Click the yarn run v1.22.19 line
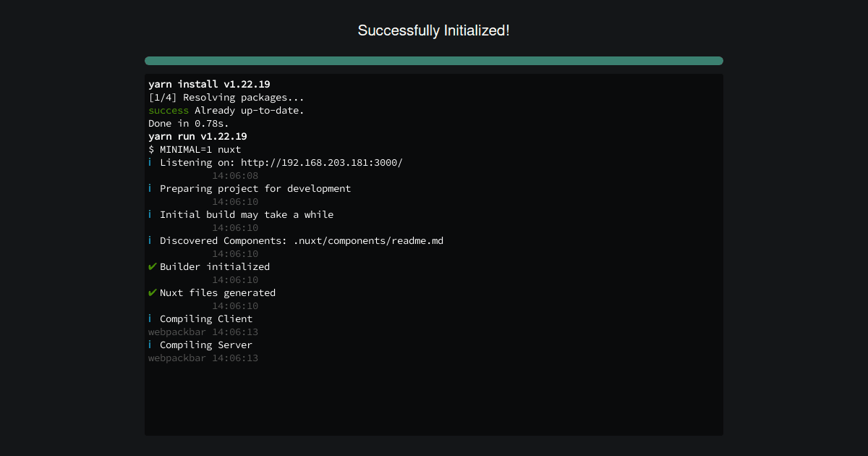The image size is (868, 456). [x=197, y=136]
